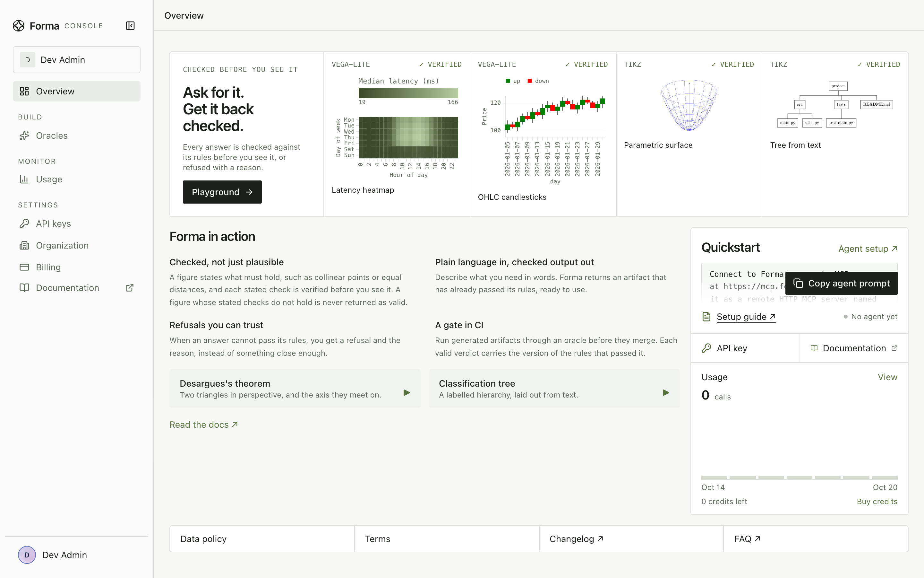
Task: Click the Overview grid icon in sidebar
Action: (x=24, y=91)
